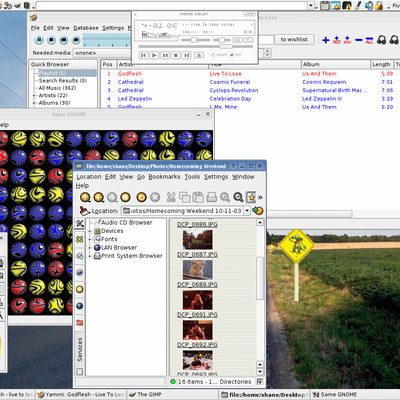The image size is (400, 400).
Task: Click the Yammi song progress bar
Action: [107, 41]
